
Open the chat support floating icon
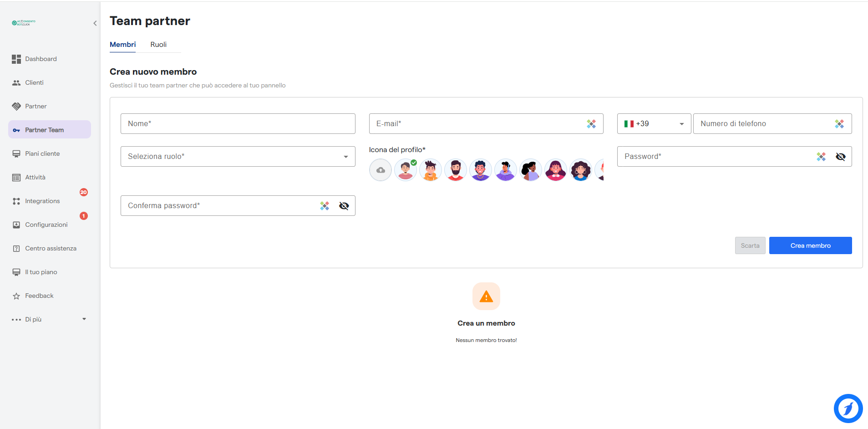coord(848,409)
